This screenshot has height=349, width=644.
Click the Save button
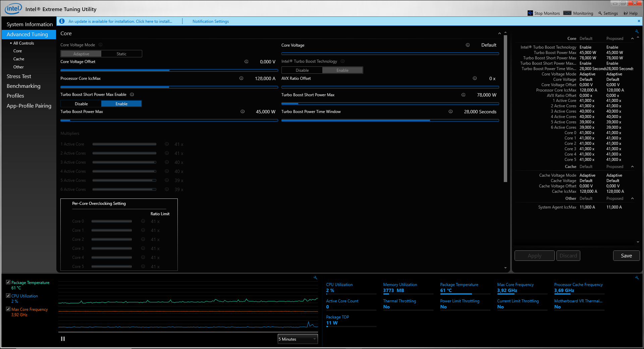626,255
